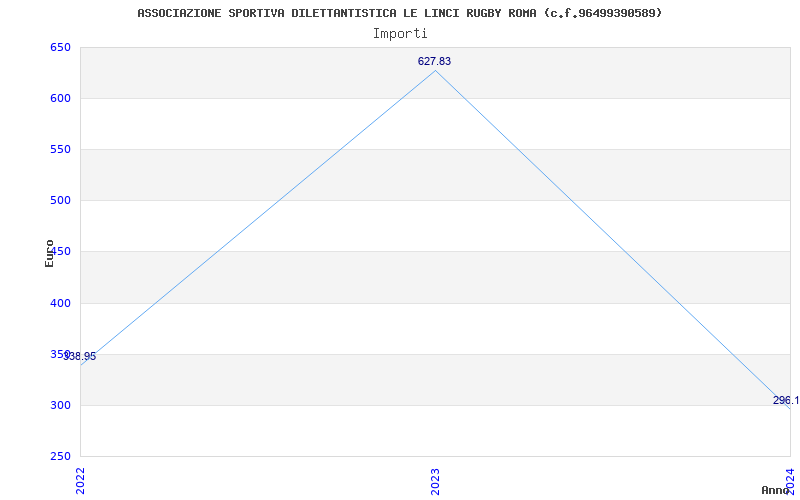The image size is (800, 500).
Task: Click the 450 y-axis tick label
Action: pyautogui.click(x=62, y=252)
